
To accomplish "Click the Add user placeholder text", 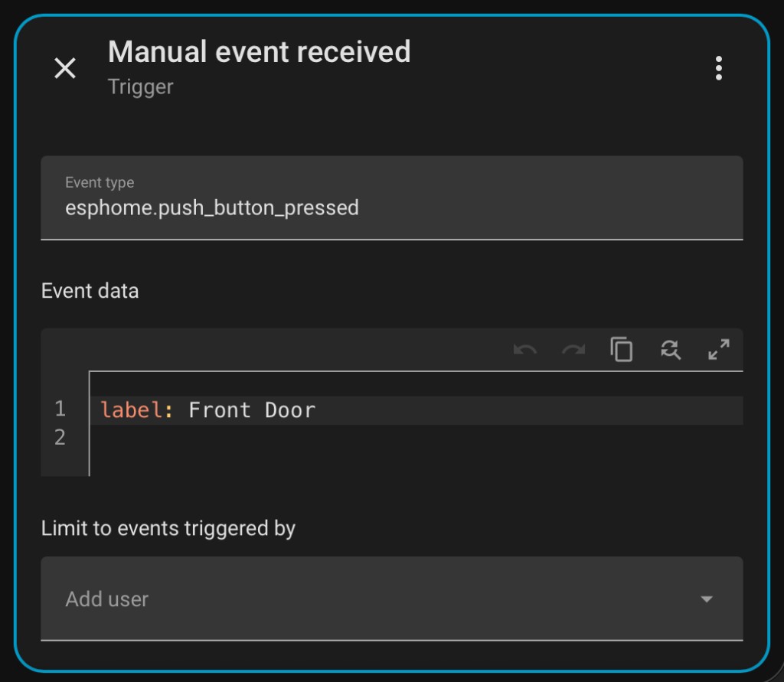I will click(106, 599).
